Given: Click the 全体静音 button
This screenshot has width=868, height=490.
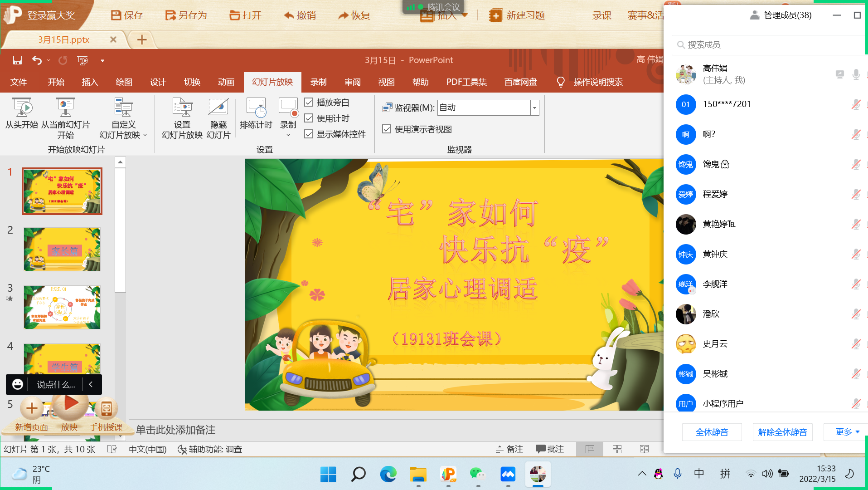Looking at the screenshot, I should click(712, 432).
